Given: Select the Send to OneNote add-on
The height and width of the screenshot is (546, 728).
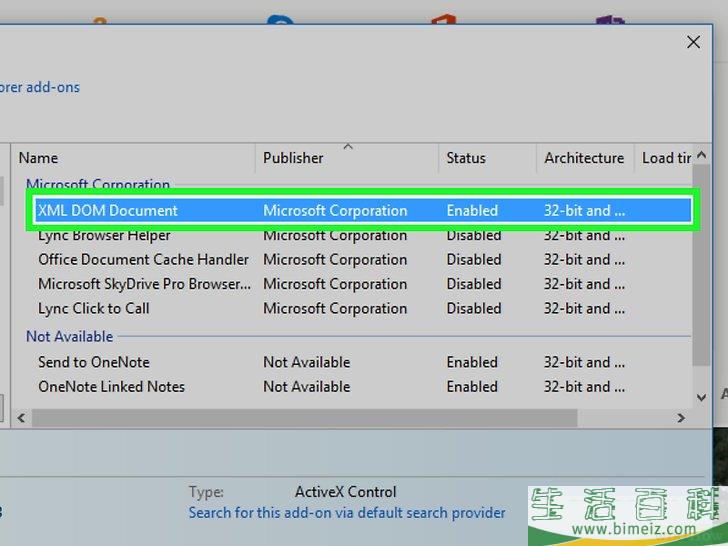Looking at the screenshot, I should (x=363, y=362).
